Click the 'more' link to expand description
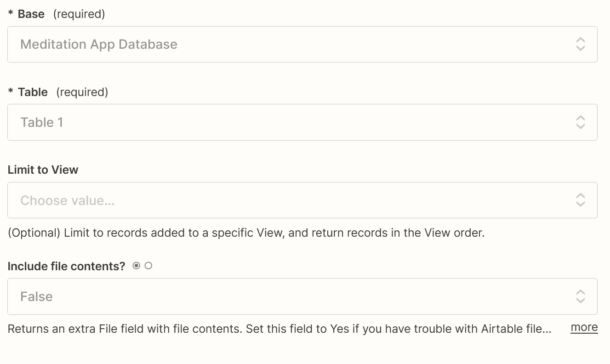Screen dimensions: 610x364 click(x=584, y=327)
